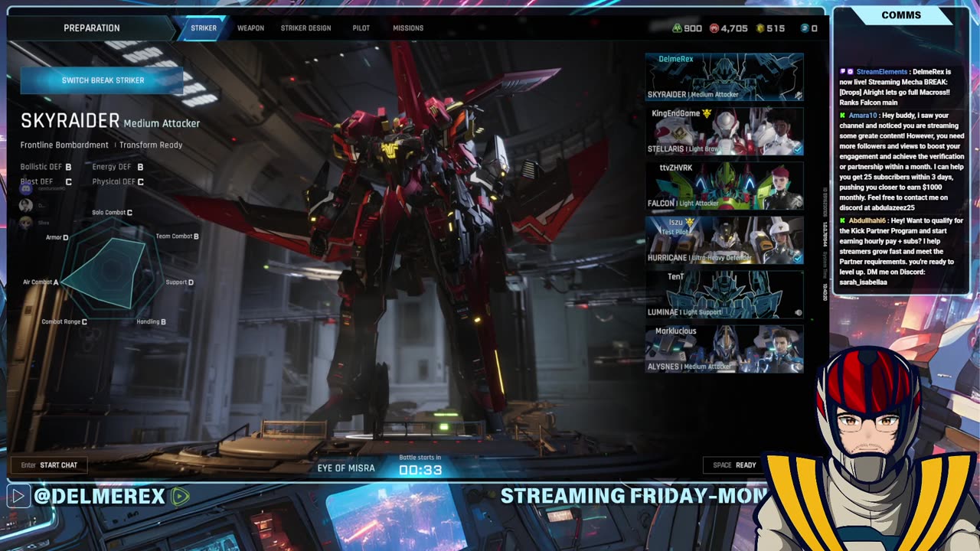Click the Ready button
The width and height of the screenshot is (980, 551).
(x=734, y=465)
